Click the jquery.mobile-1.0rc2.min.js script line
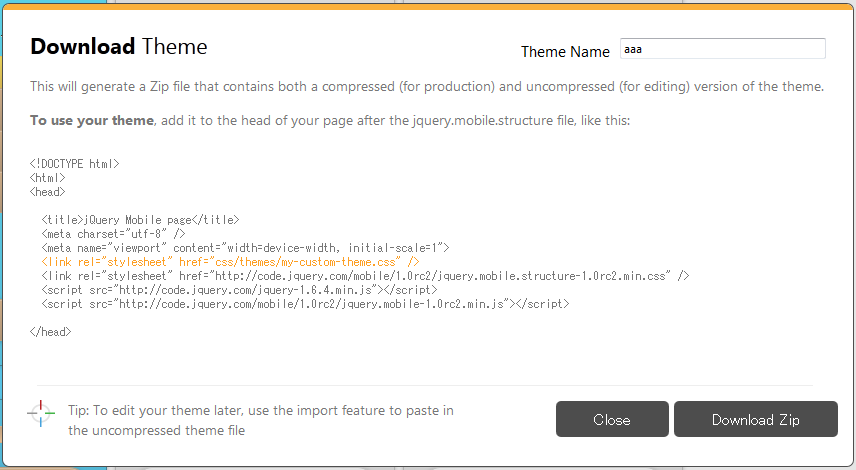Screen dimensions: 856x470 point(305,303)
